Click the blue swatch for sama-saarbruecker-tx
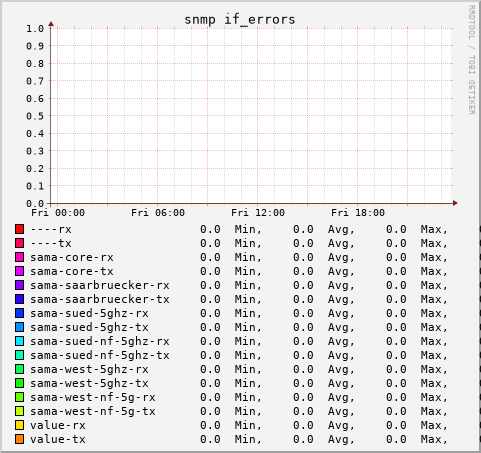481x453 pixels. (19, 299)
